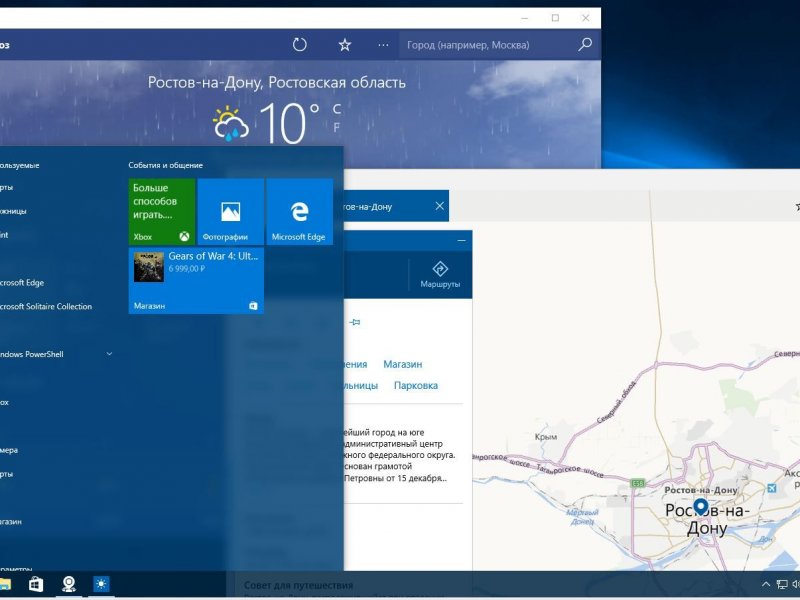Click the E58 road marker on the map
The image size is (800, 600).
coord(638,483)
